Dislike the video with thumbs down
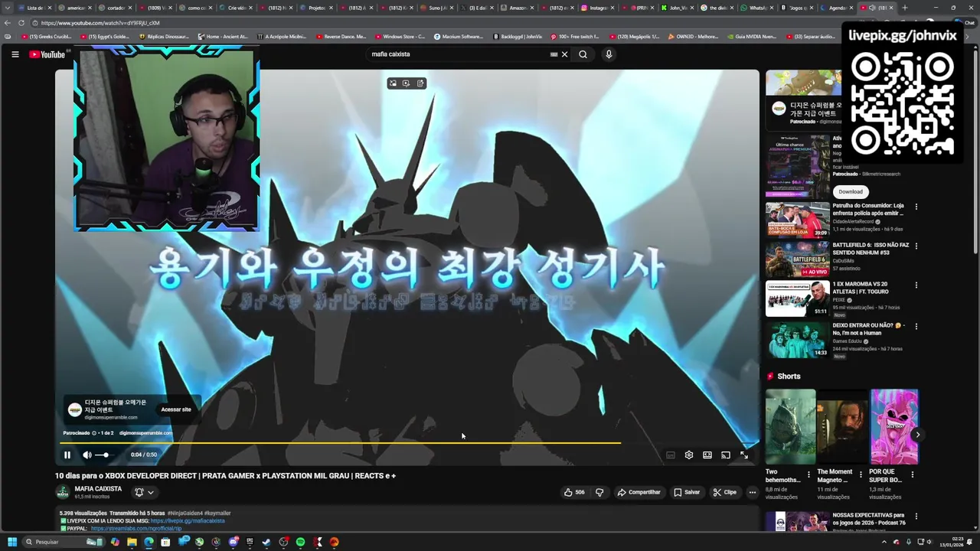 (x=599, y=492)
